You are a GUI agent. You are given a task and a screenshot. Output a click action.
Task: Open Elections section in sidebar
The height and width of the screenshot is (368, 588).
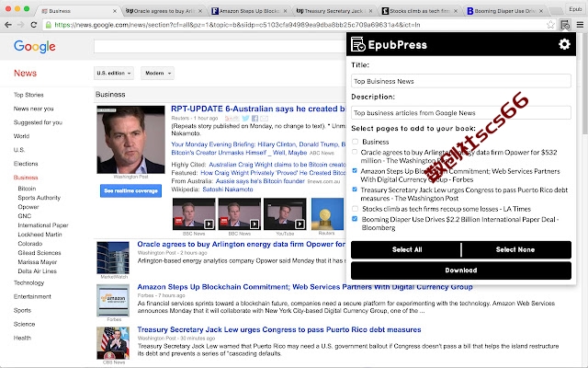[x=26, y=164]
